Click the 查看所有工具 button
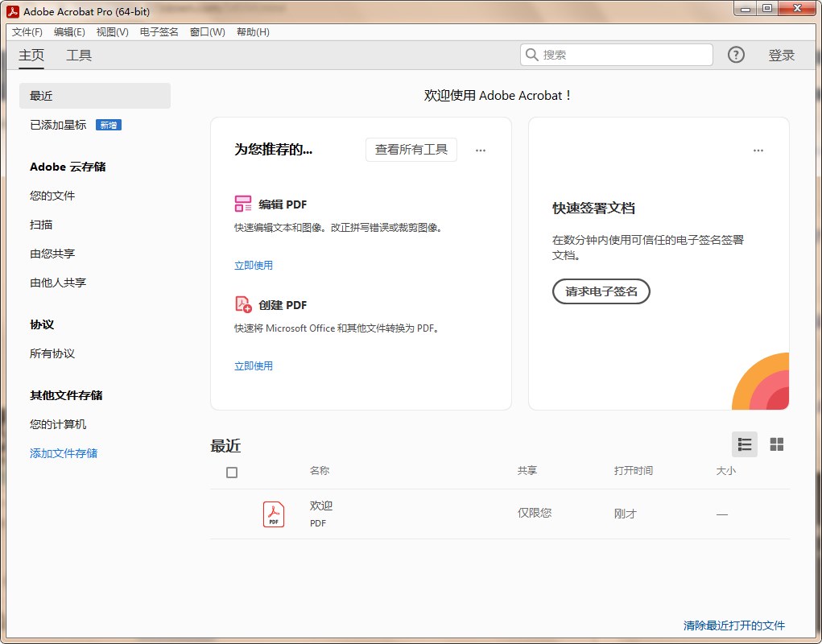822x644 pixels. [411, 150]
